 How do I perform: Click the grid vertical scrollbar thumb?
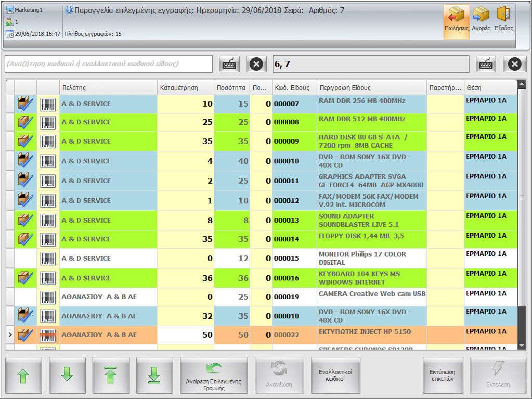point(522,197)
